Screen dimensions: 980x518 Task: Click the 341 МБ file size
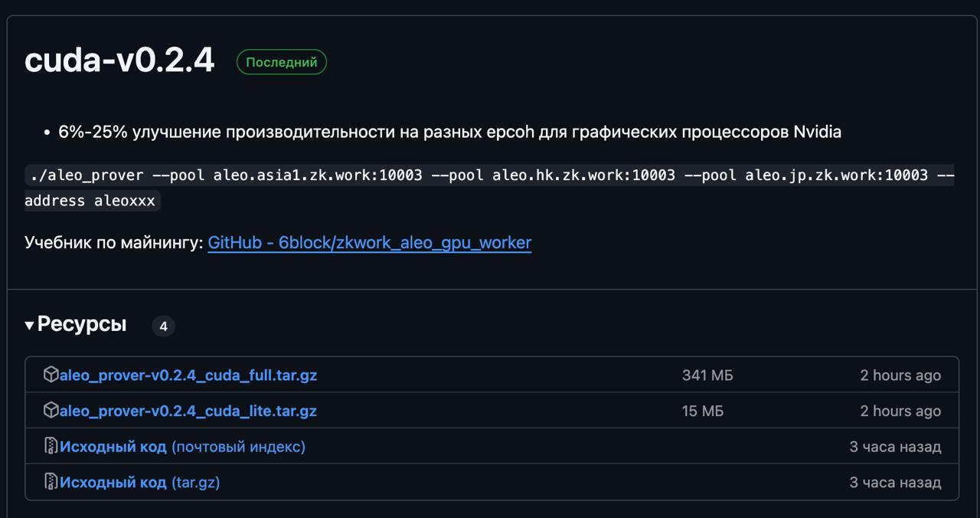point(707,375)
